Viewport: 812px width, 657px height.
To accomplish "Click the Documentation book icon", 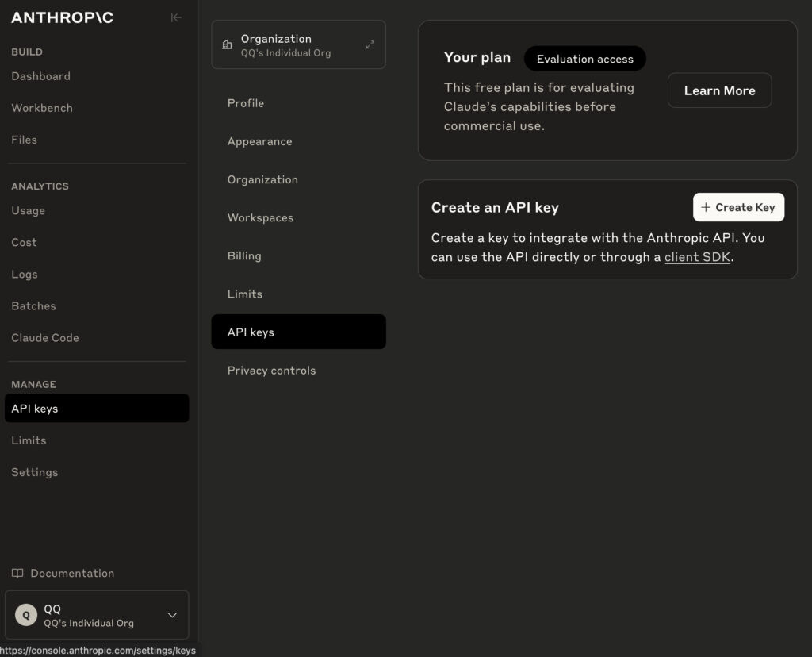I will pos(17,573).
